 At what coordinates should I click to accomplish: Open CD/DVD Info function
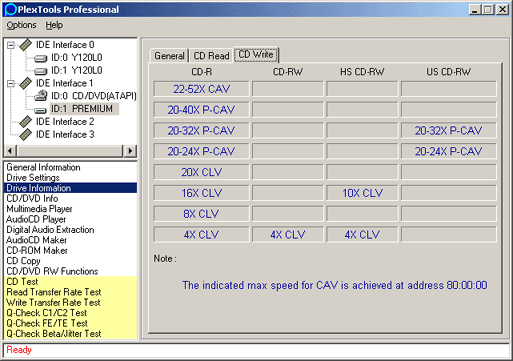[32, 199]
